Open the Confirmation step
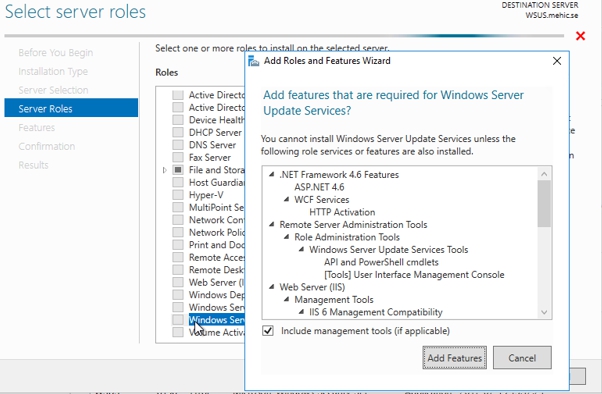The width and height of the screenshot is (602, 394). [46, 146]
